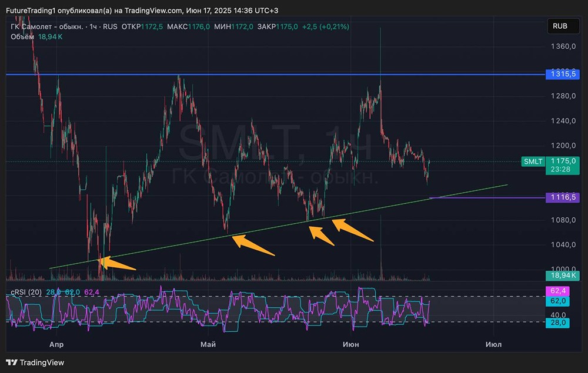Image resolution: width=588 pixels, height=373 pixels.
Task: Click the RUB currency button
Action: pyautogui.click(x=563, y=26)
